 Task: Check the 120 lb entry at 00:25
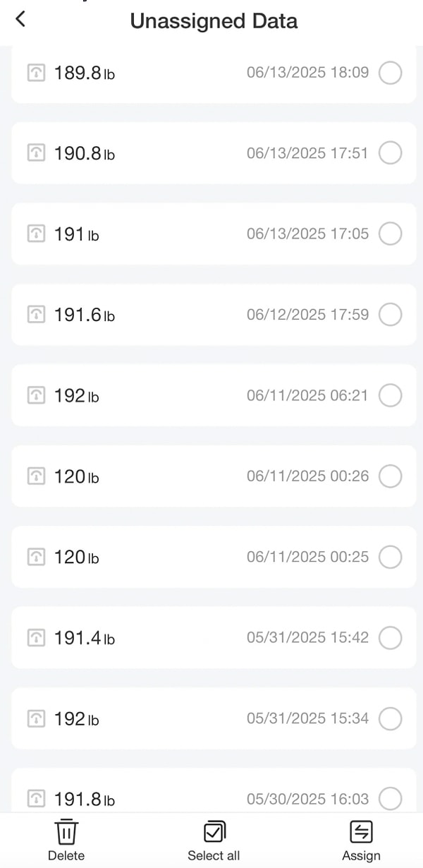(391, 557)
